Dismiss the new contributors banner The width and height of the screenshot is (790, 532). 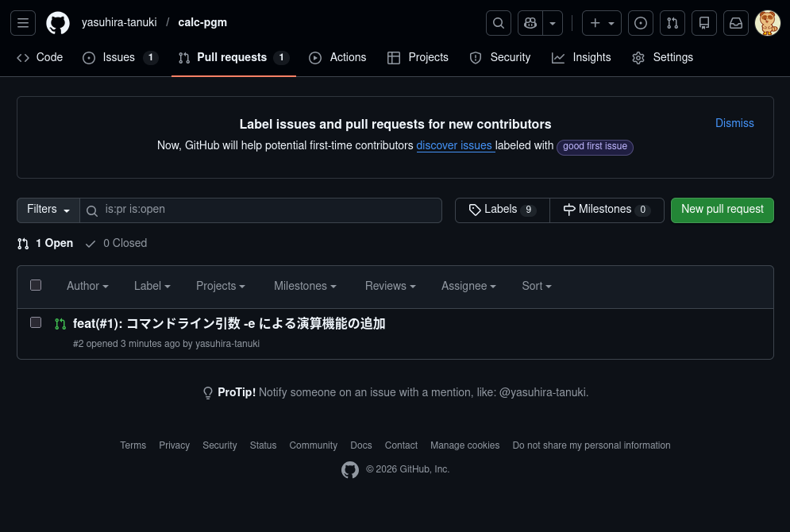pyautogui.click(x=734, y=123)
